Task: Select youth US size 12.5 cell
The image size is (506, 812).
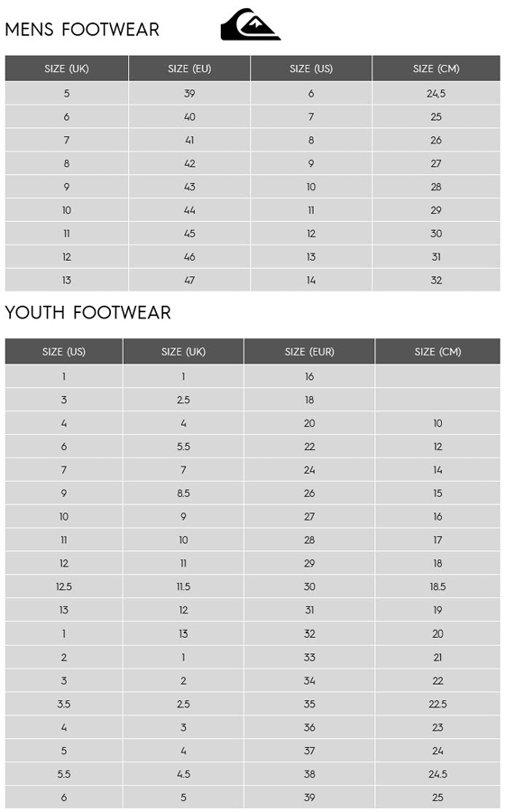Action: click(64, 586)
